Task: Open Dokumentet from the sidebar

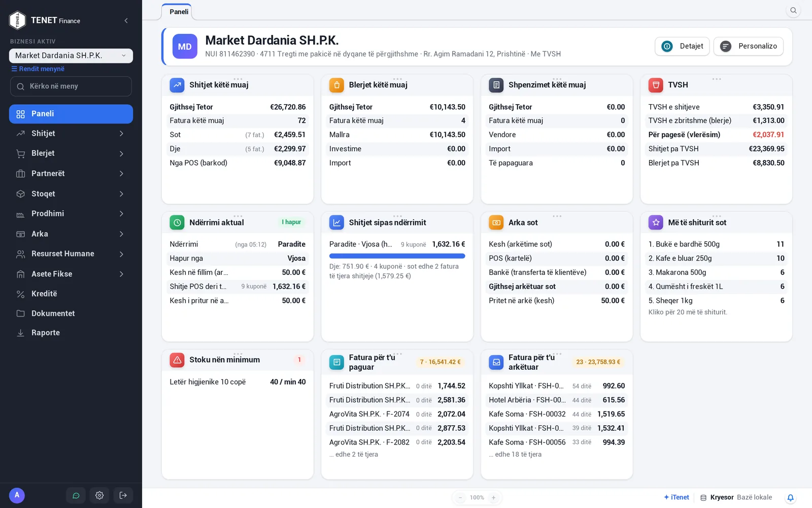Action: 71,313
